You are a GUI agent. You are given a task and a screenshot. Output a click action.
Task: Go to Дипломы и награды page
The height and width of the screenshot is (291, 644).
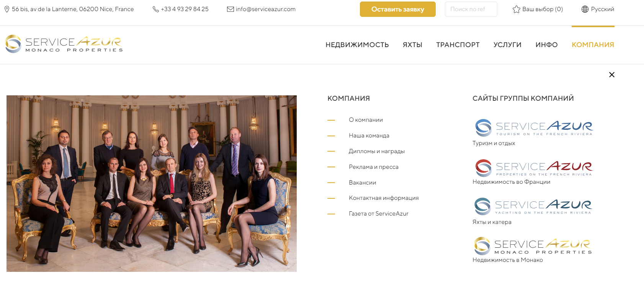point(377,151)
